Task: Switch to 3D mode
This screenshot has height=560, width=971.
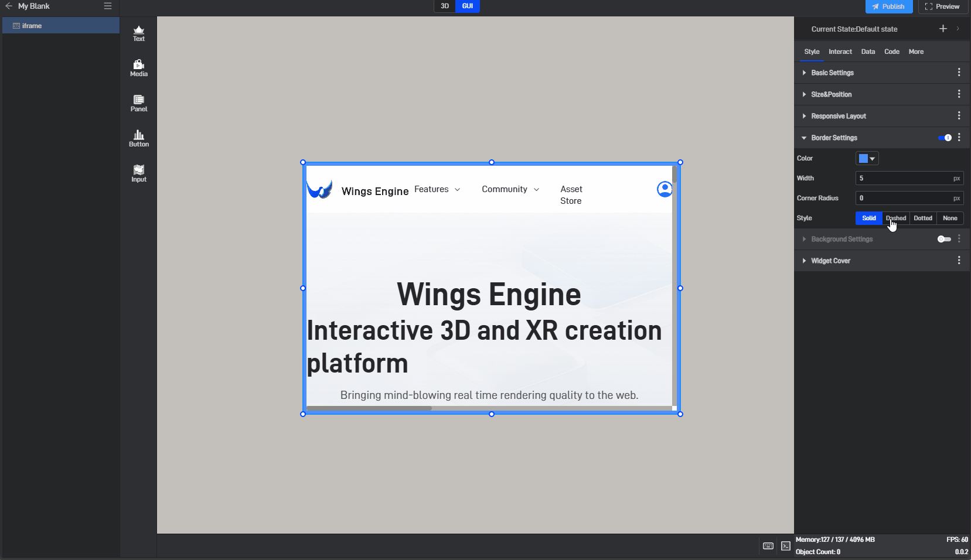Action: [x=445, y=6]
